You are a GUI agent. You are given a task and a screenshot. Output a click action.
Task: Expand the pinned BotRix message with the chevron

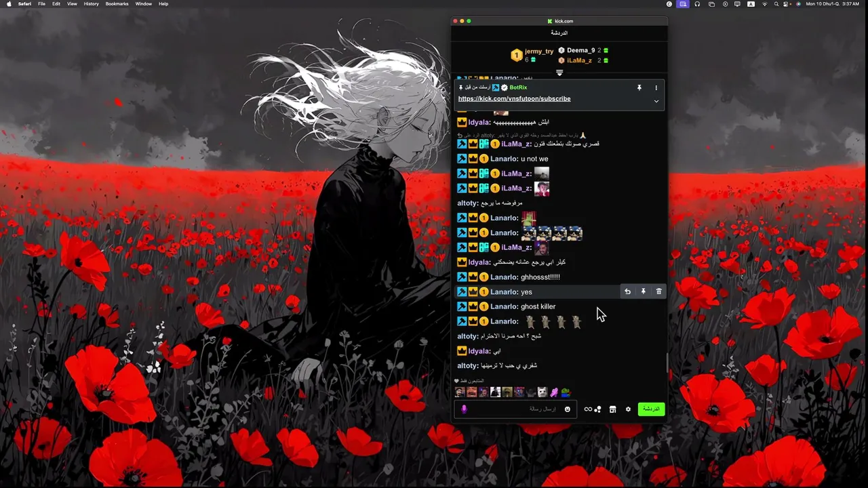pyautogui.click(x=656, y=101)
